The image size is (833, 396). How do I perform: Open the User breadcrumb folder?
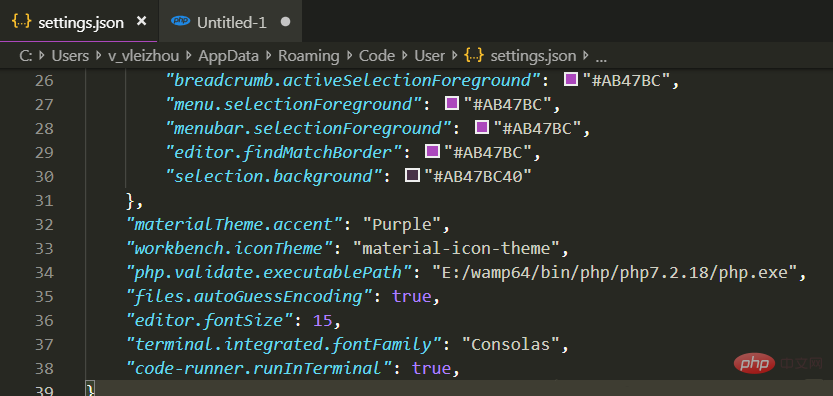(x=430, y=55)
